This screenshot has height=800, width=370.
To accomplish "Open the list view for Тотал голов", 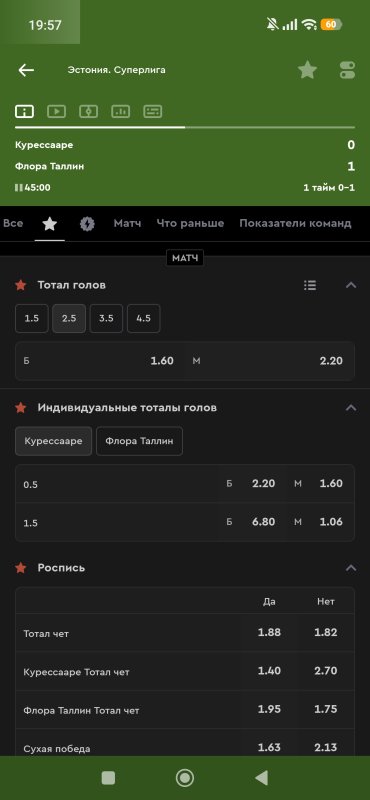I will click(x=310, y=285).
